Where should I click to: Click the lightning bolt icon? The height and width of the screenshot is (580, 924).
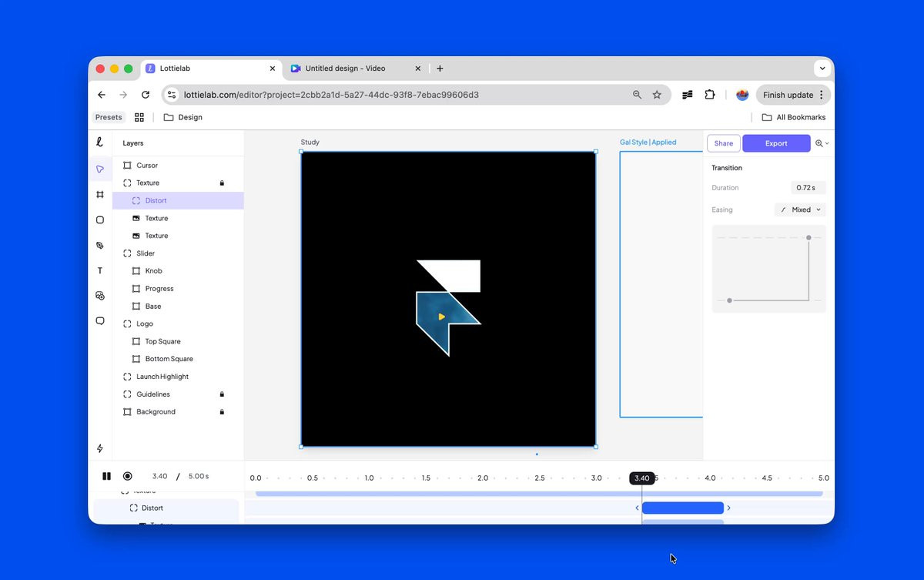click(x=100, y=448)
